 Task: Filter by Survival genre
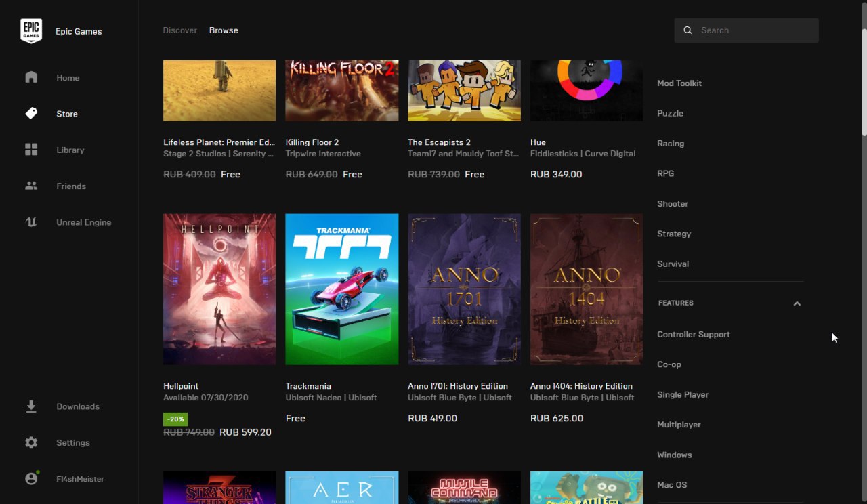click(x=673, y=264)
